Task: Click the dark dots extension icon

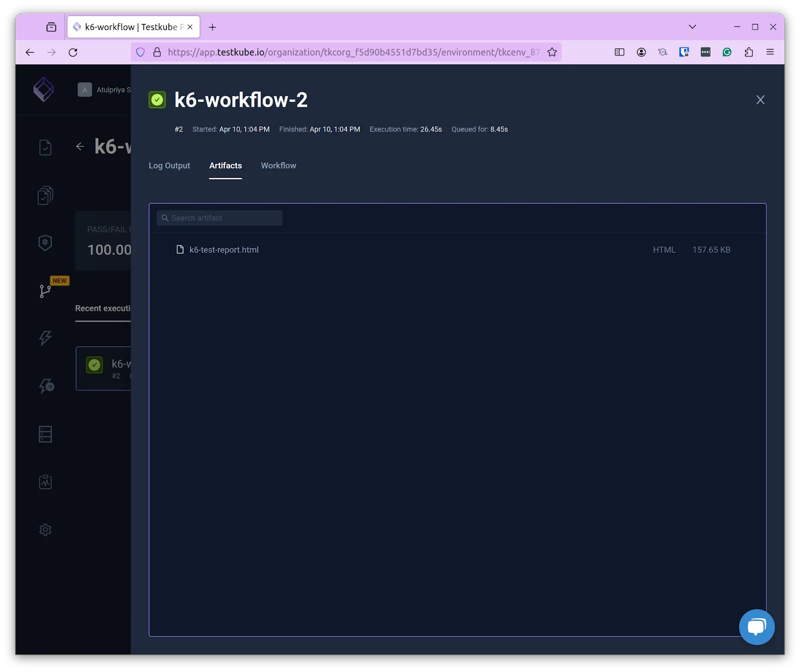Action: 705,52
